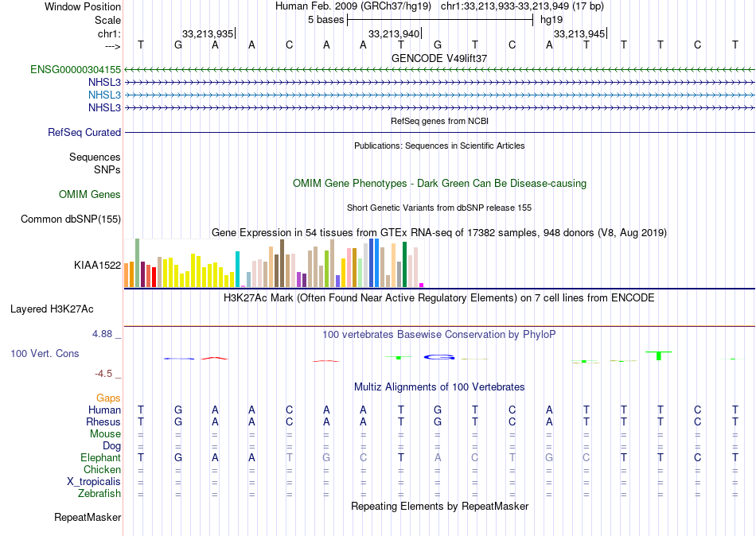
Task: Click 'Multiz Alignments of 100 Vertebrates' title
Action: [x=439, y=387]
